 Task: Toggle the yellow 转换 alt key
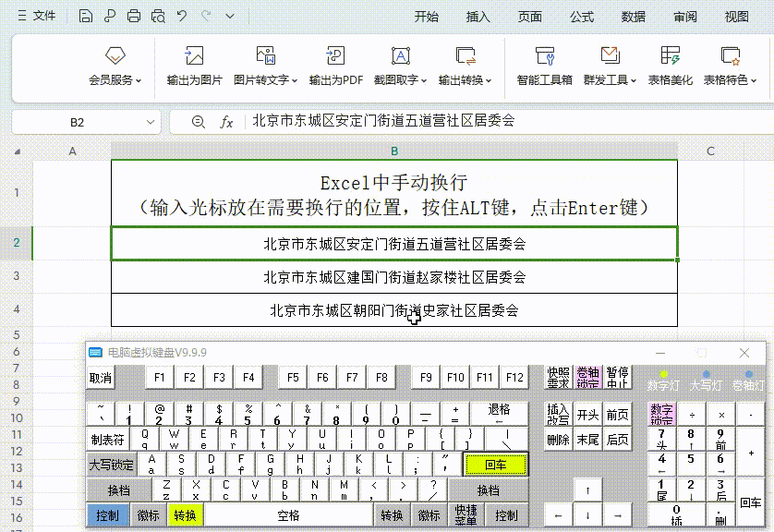pyautogui.click(x=185, y=515)
